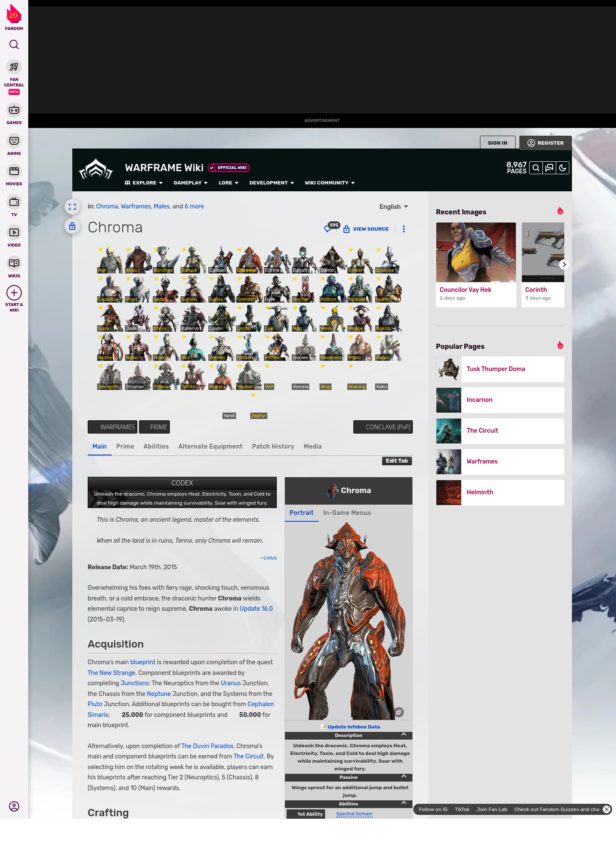Click the Sign In button
Screen dimensions: 616x856
pyautogui.click(x=498, y=143)
